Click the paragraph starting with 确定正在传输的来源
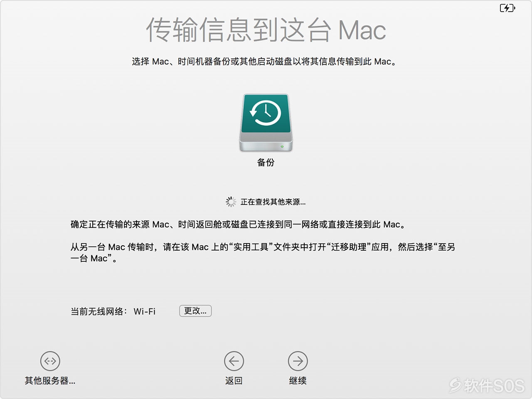532x399 pixels. pos(238,224)
